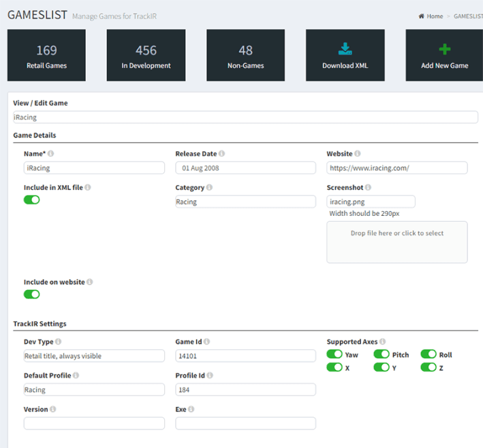Click the info icon next to Screenshot
Image resolution: width=483 pixels, height=448 pixels.
(371, 187)
